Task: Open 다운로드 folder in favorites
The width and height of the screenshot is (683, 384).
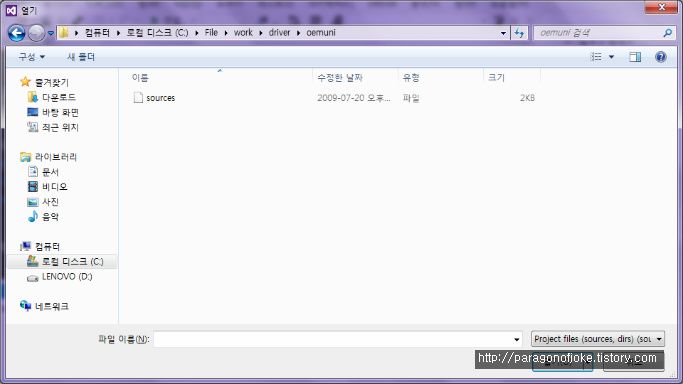Action: click(59, 97)
